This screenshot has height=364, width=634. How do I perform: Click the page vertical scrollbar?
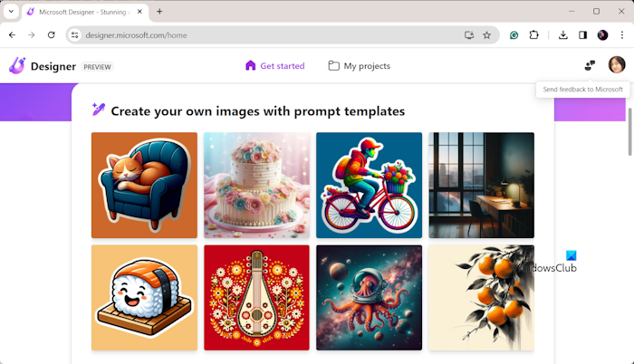[x=629, y=131]
